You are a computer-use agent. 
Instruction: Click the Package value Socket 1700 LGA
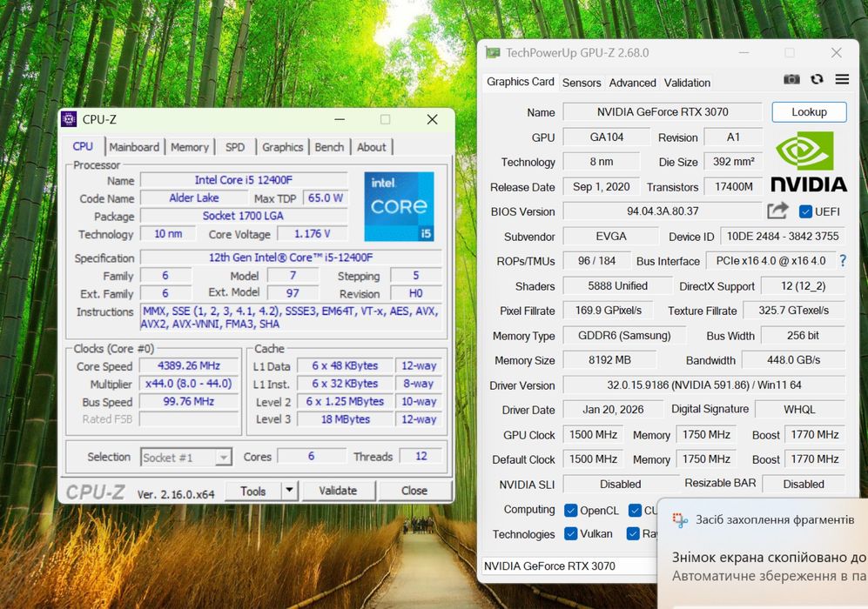pyautogui.click(x=244, y=216)
